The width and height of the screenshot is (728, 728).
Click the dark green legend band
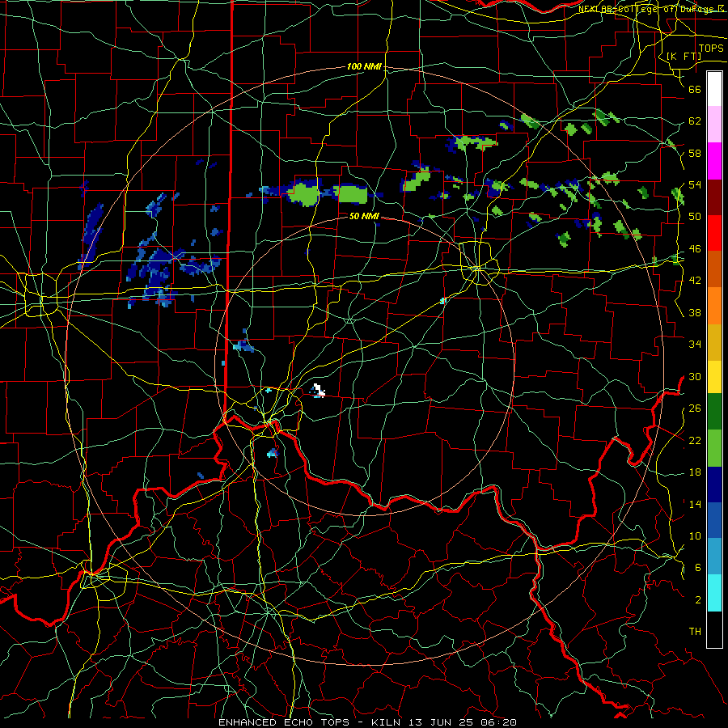tap(714, 412)
